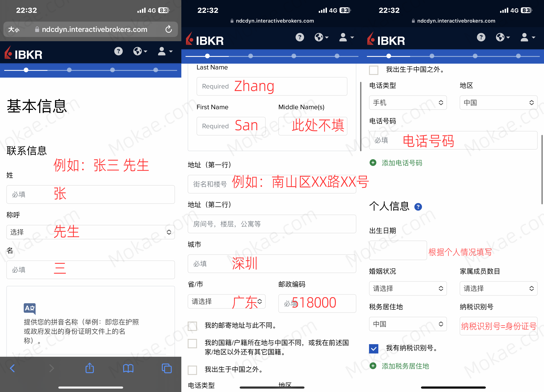The image size is (544, 392).
Task: Click second progress step dot in middle screen
Action: [250, 56]
